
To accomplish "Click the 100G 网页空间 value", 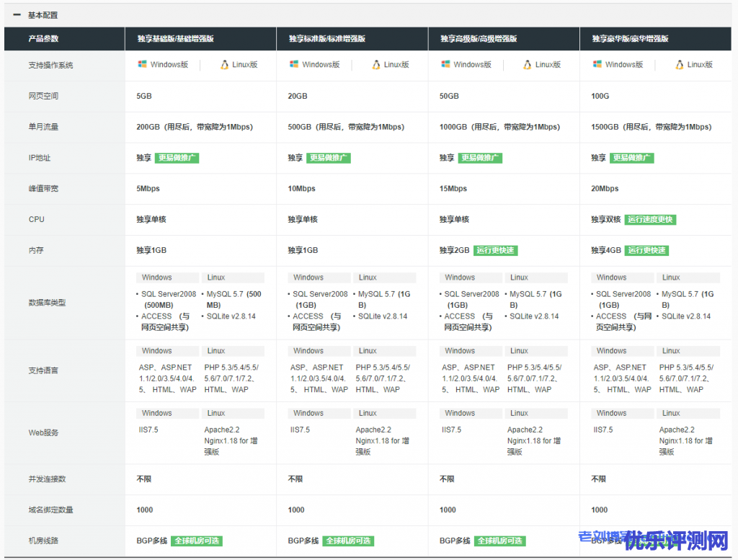I will (x=600, y=96).
